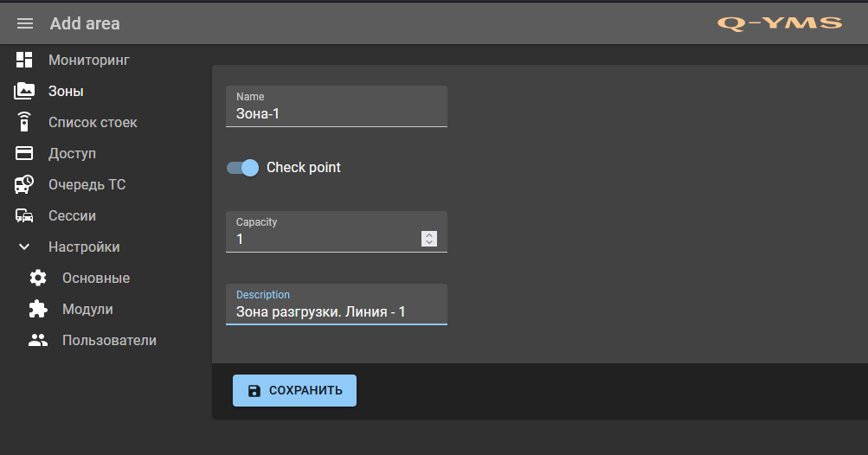
Task: Select the Настройки menu label
Action: (84, 247)
